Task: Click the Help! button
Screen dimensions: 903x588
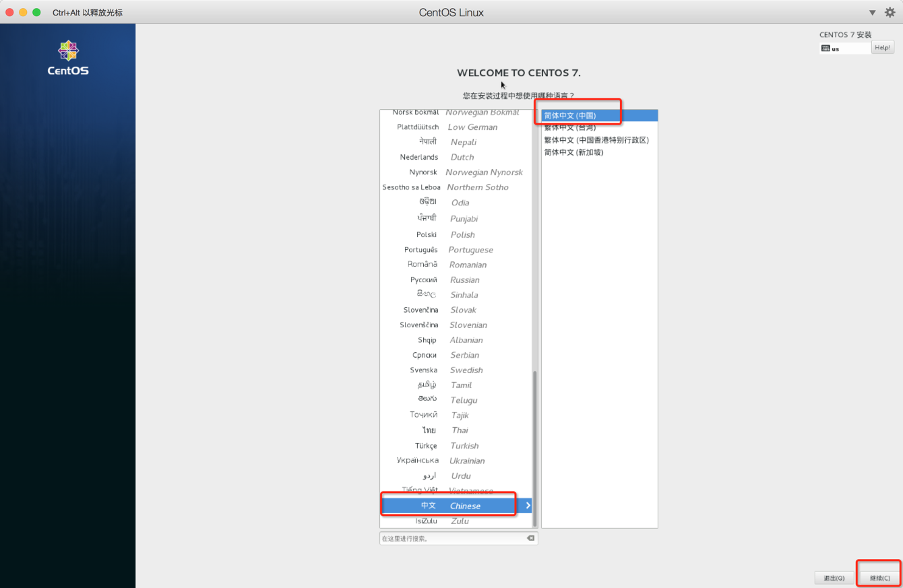Action: click(x=883, y=47)
